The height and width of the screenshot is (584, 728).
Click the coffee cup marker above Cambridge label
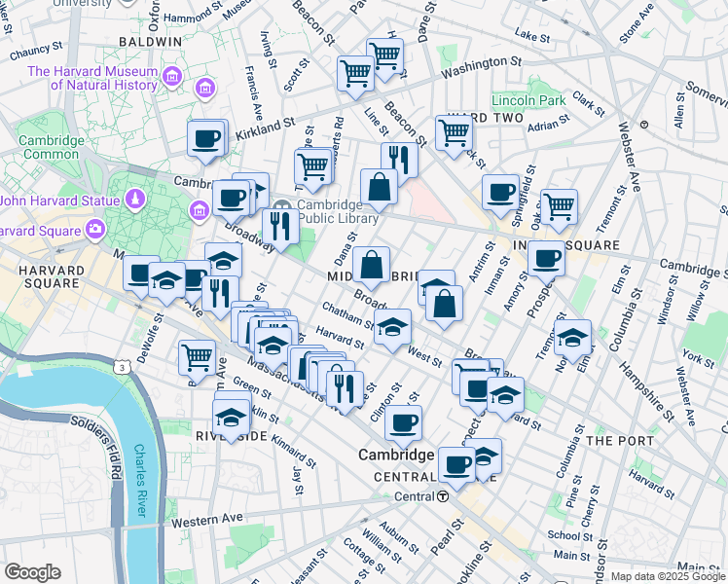[403, 421]
